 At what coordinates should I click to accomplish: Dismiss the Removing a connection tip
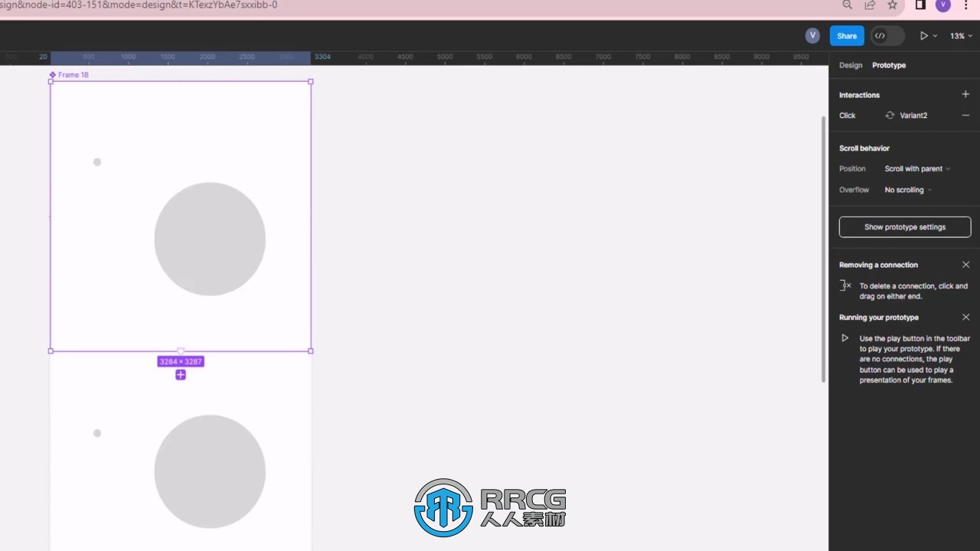click(x=965, y=265)
